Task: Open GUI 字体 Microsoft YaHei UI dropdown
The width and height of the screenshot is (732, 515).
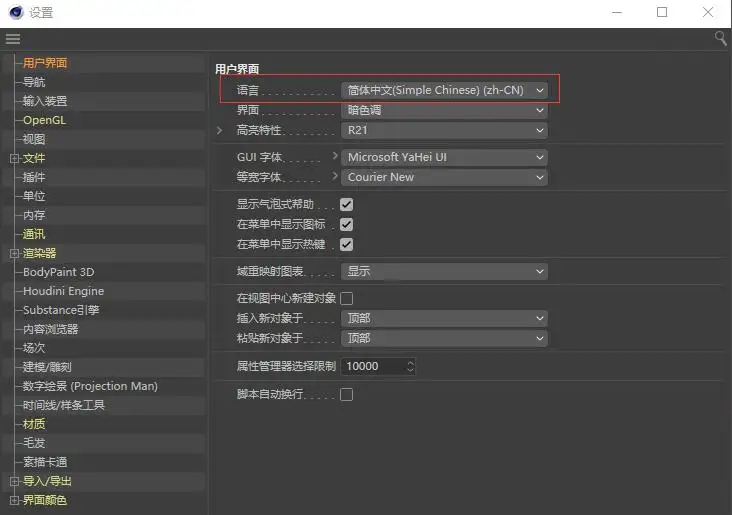Action: tap(444, 157)
